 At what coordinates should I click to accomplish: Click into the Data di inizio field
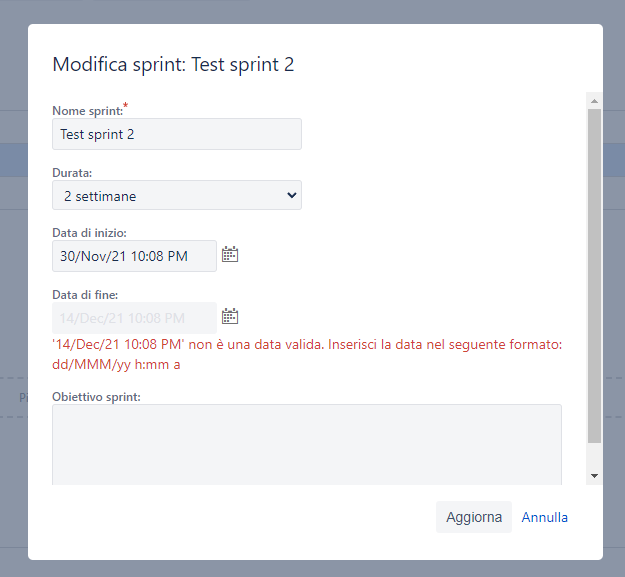pos(134,256)
